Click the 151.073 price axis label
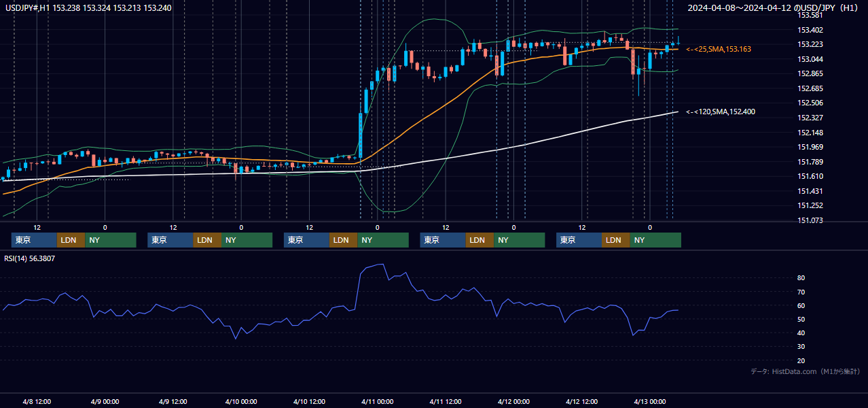The height and width of the screenshot is (408, 868). (810, 220)
